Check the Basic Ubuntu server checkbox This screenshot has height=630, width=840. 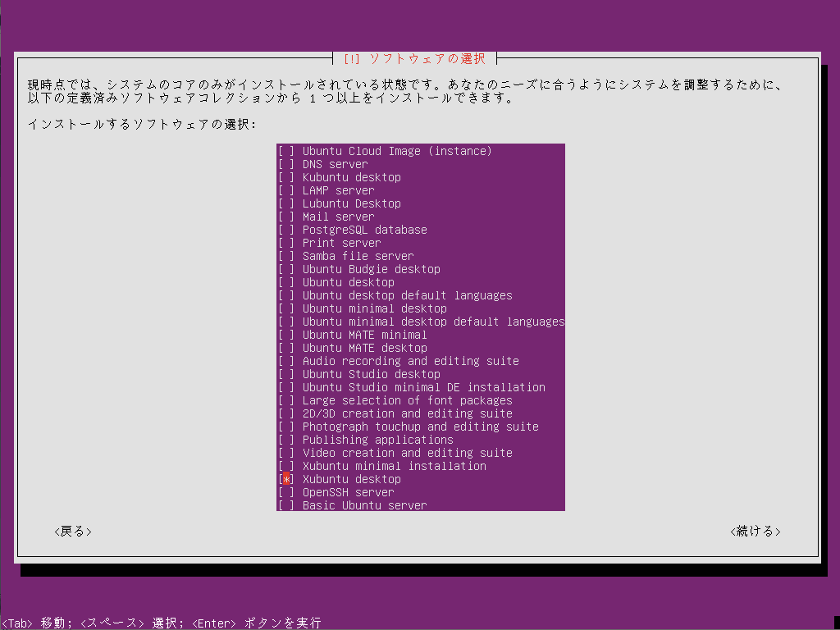click(x=286, y=505)
